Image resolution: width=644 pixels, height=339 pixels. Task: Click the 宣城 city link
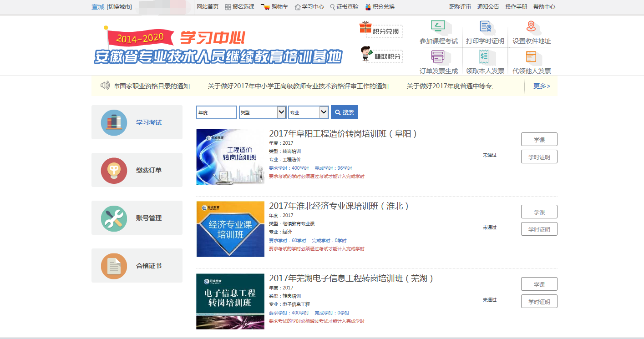[x=98, y=7]
